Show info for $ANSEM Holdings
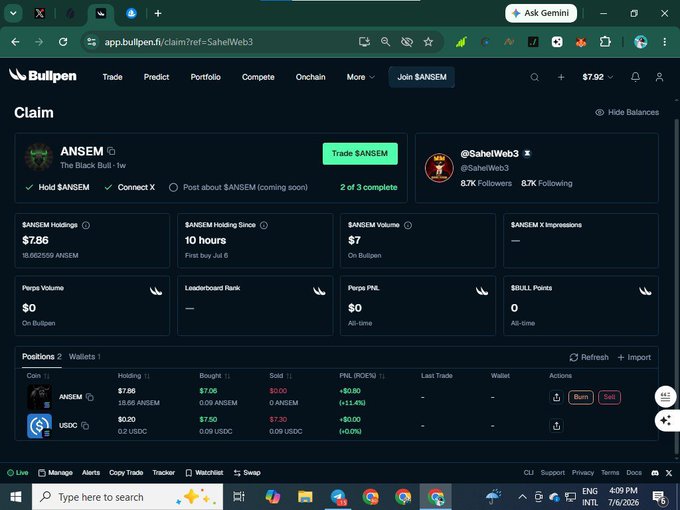Screen dimensions: 680x510 tap(86, 225)
